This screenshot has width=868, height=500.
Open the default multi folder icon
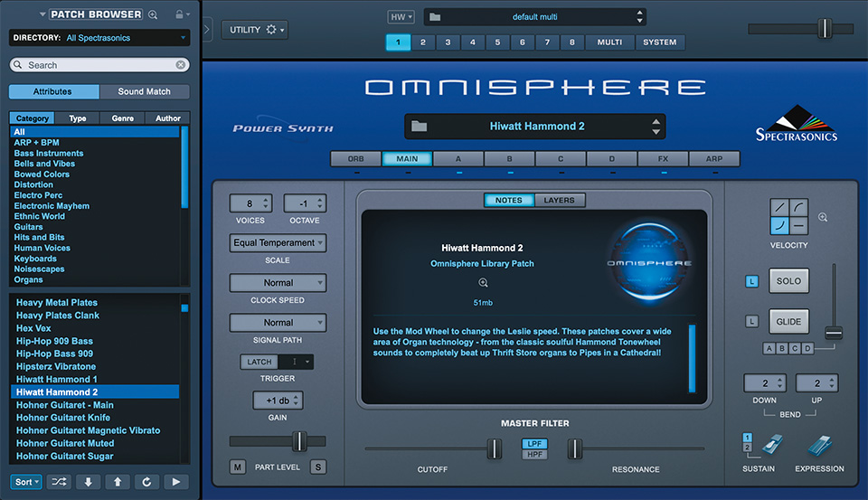pyautogui.click(x=435, y=17)
